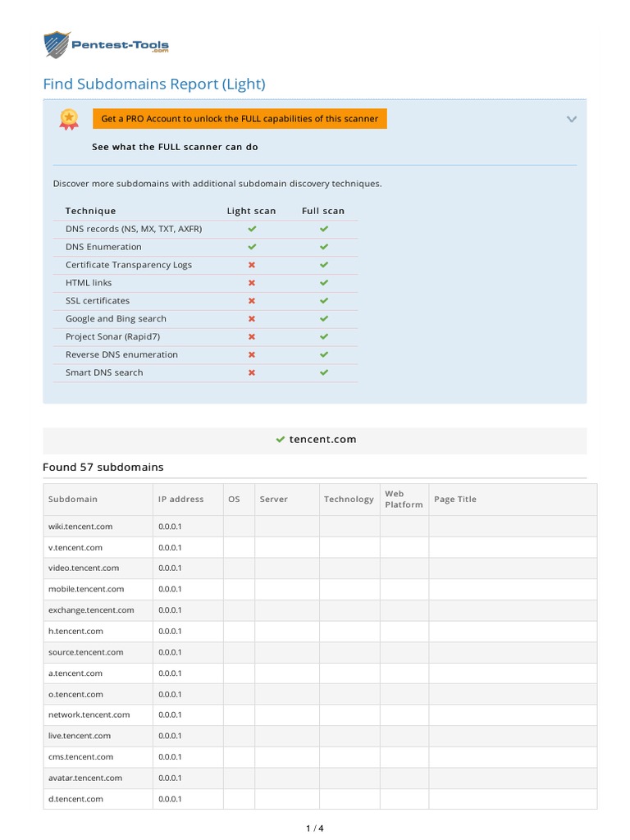The height and width of the screenshot is (840, 630).
Task: Click Light scan red X for Project Sonar
Action: tap(252, 337)
